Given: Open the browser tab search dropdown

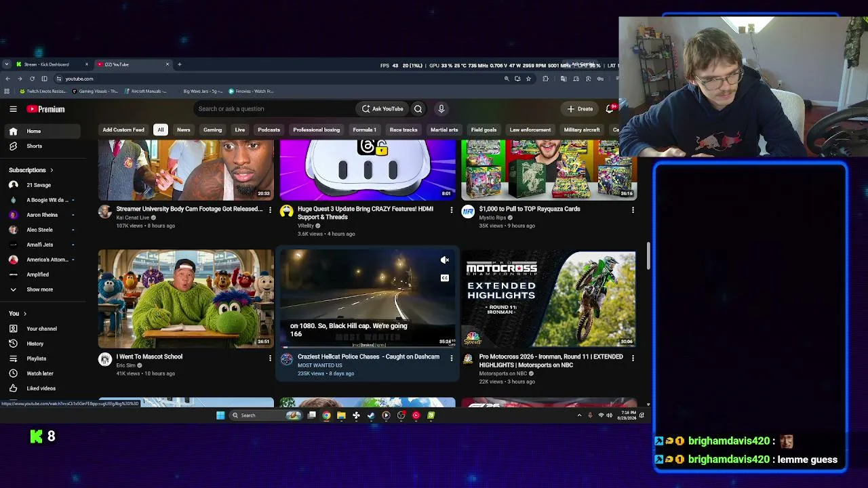Looking at the screenshot, I should [x=7, y=64].
